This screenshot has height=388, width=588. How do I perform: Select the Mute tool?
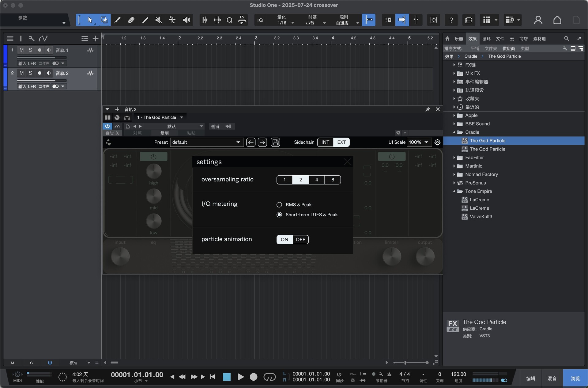click(159, 20)
